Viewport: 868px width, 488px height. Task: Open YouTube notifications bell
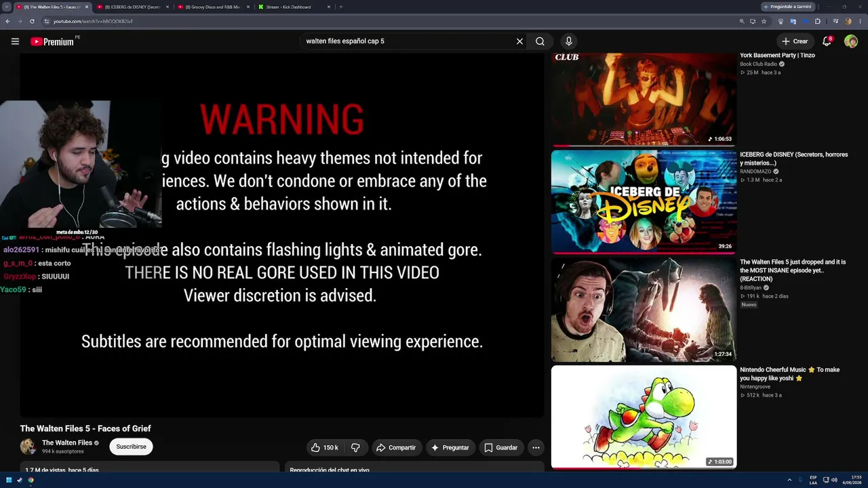pos(827,41)
